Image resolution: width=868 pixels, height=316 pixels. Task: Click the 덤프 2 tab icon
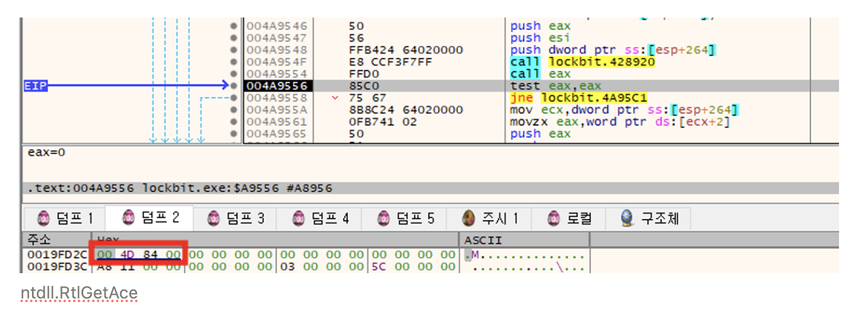pos(128,218)
